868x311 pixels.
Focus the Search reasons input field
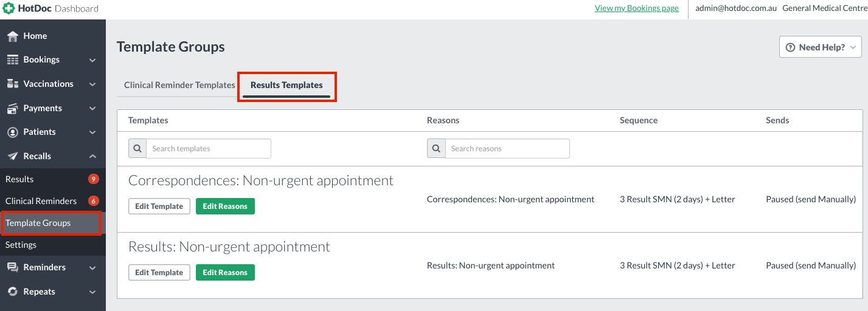pos(507,149)
